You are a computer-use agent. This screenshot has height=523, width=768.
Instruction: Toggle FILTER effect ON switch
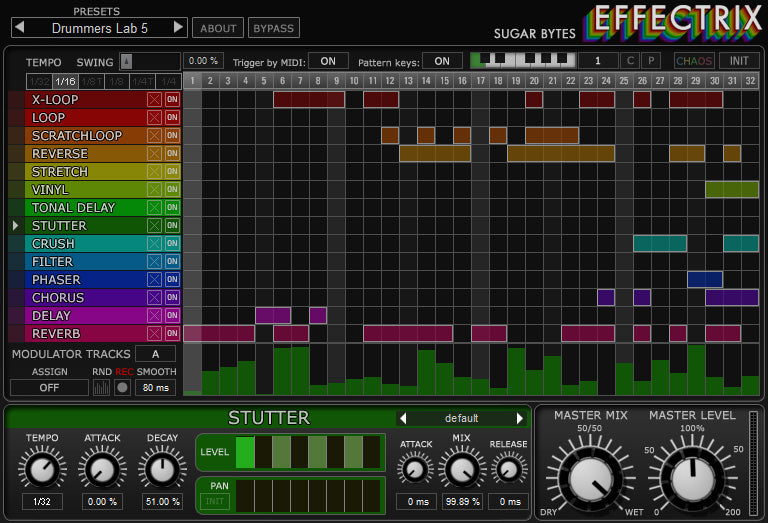click(172, 262)
